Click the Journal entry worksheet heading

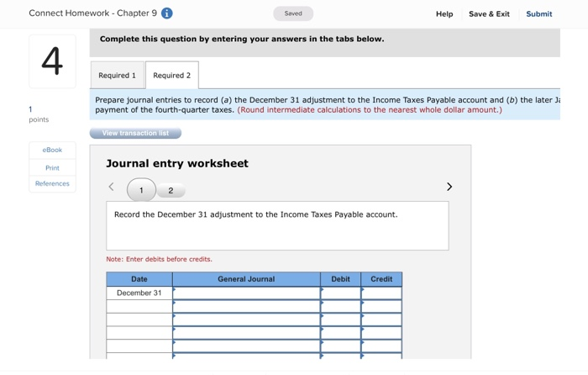pos(177,164)
